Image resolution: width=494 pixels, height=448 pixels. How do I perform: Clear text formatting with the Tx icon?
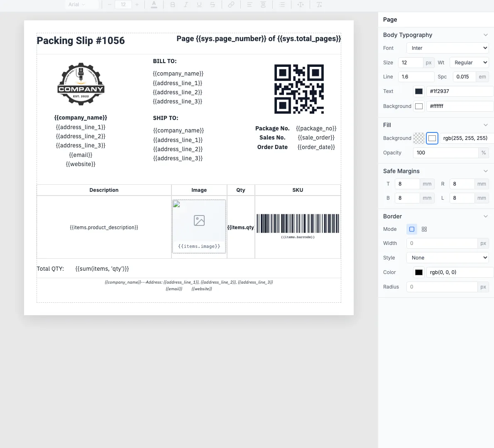pyautogui.click(x=320, y=5)
